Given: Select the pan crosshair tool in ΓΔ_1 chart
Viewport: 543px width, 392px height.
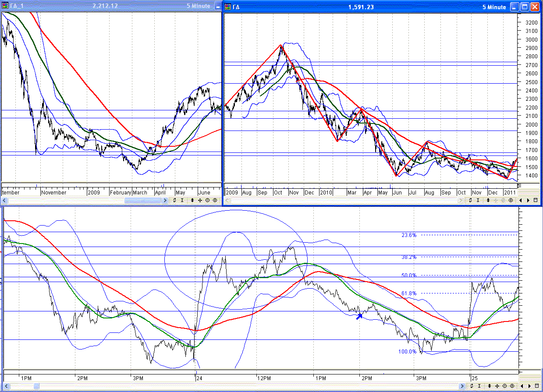Looking at the screenshot, I should pyautogui.click(x=200, y=200).
